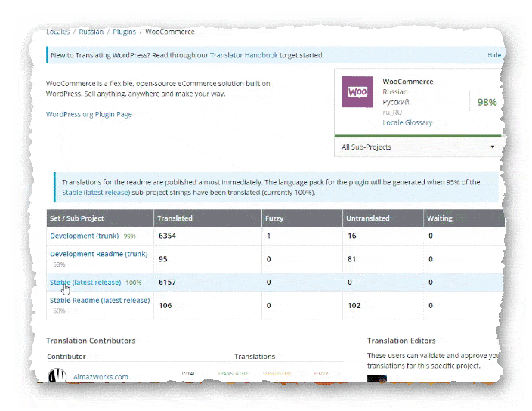Hide the new translator notice
Viewport: 532px width, 411px height.
(494, 55)
